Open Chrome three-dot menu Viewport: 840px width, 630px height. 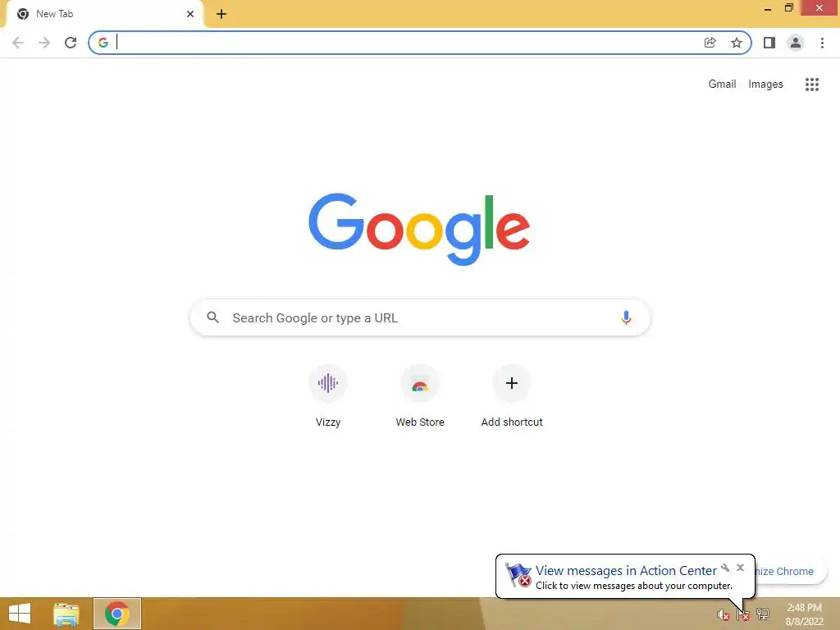(822, 43)
